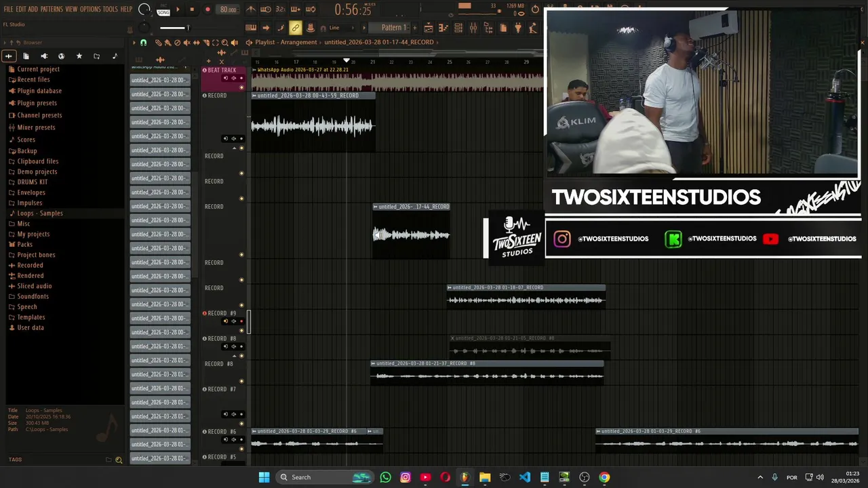
Task: Open the plugin picker plug icon
Action: [517, 28]
